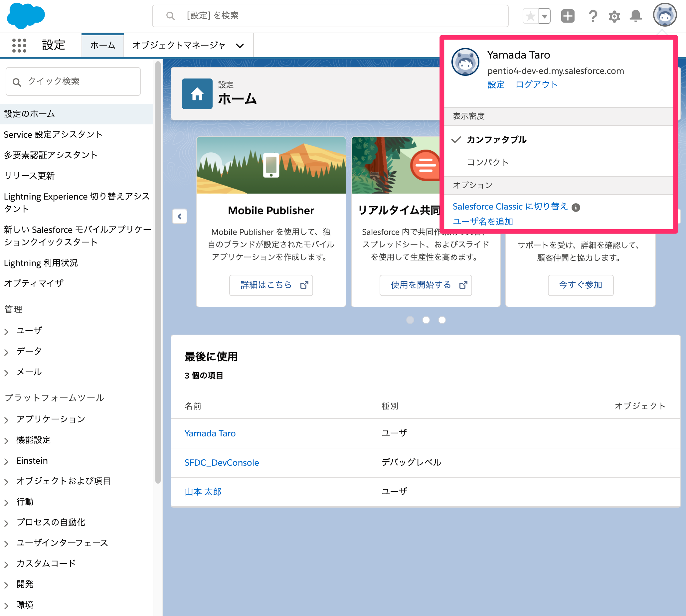Click the Setup home icon tile
The height and width of the screenshot is (616, 686).
point(197,94)
